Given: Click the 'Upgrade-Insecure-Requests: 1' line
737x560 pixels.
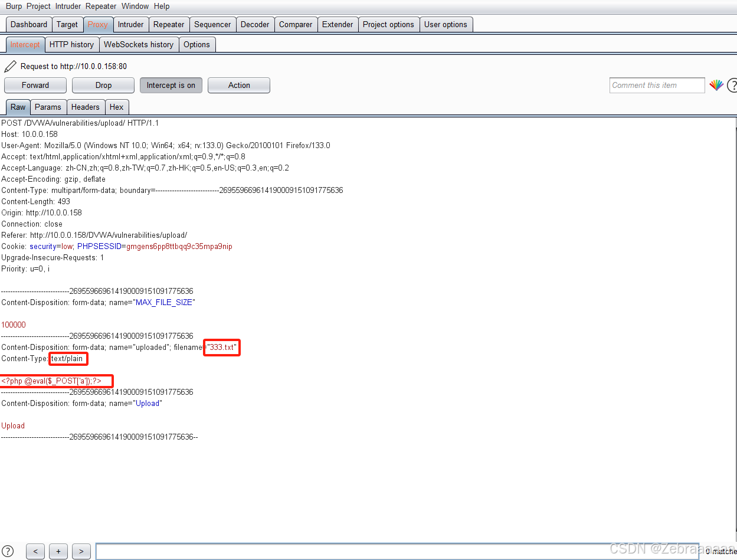Looking at the screenshot, I should pos(53,257).
